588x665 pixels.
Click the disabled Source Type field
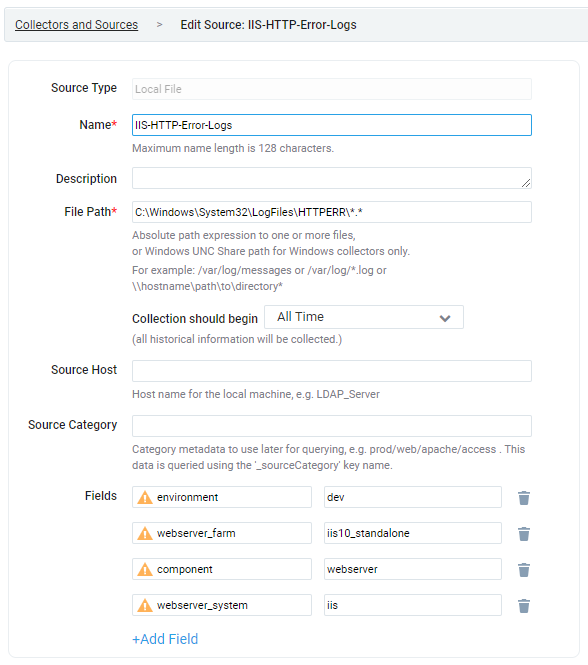pyautogui.click(x=331, y=89)
